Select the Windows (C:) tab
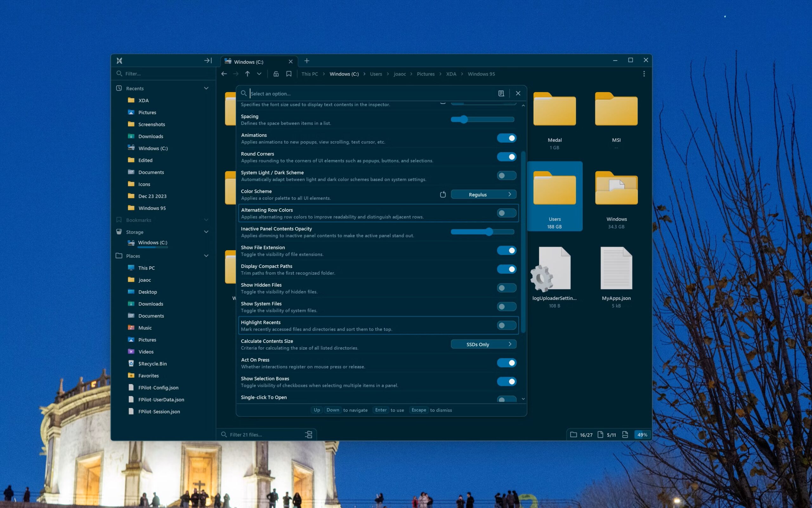Viewport: 812px width, 508px height. (249, 62)
